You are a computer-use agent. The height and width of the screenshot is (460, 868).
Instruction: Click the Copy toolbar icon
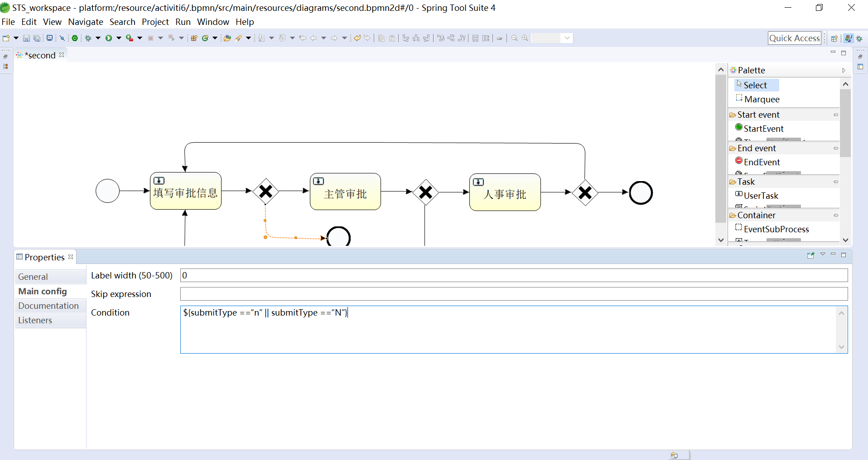pyautogui.click(x=381, y=38)
